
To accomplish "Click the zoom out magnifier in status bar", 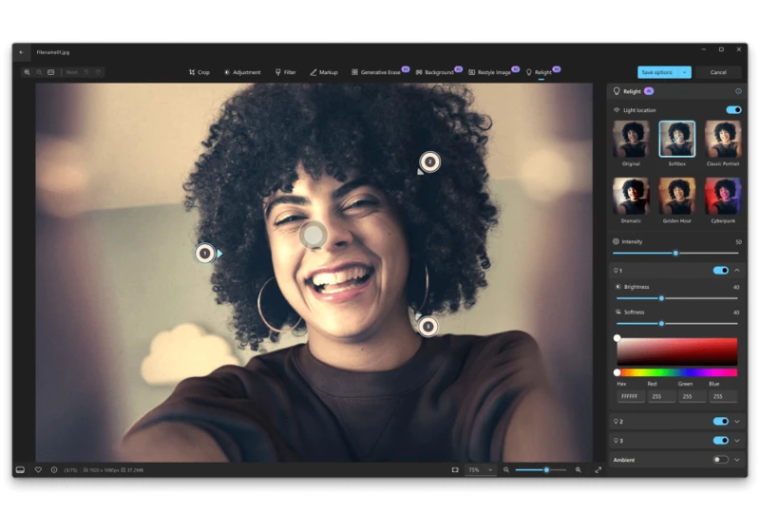I will 506,470.
